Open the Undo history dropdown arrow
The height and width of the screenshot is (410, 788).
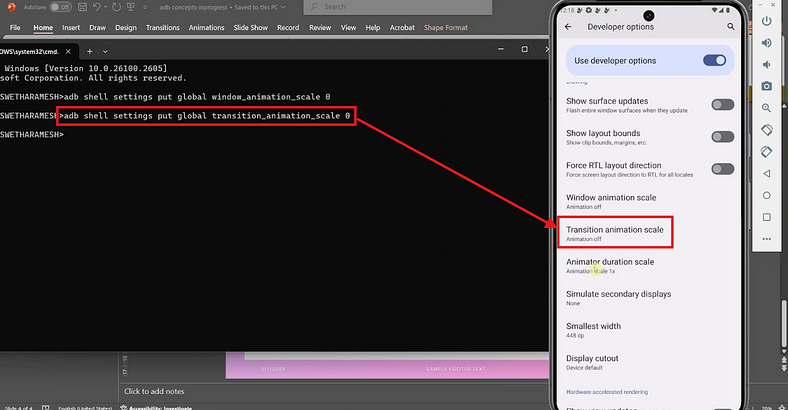pyautogui.click(x=106, y=7)
